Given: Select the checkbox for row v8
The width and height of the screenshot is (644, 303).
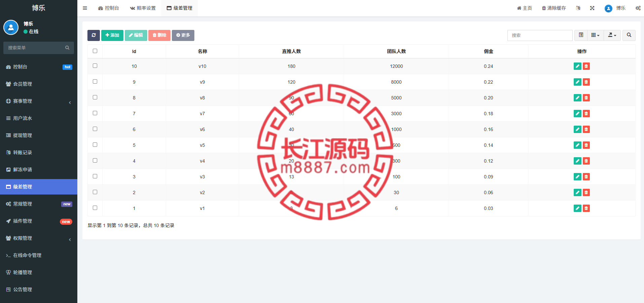Looking at the screenshot, I should 95,97.
